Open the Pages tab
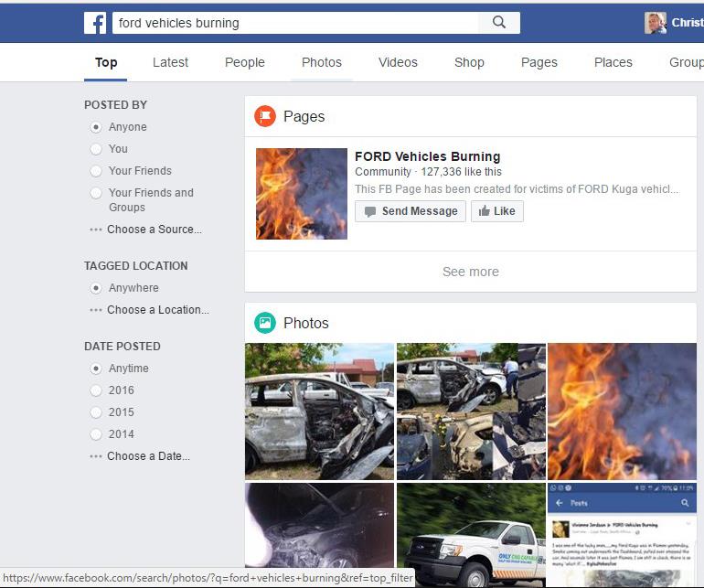This screenshot has height=588, width=704. coord(539,62)
